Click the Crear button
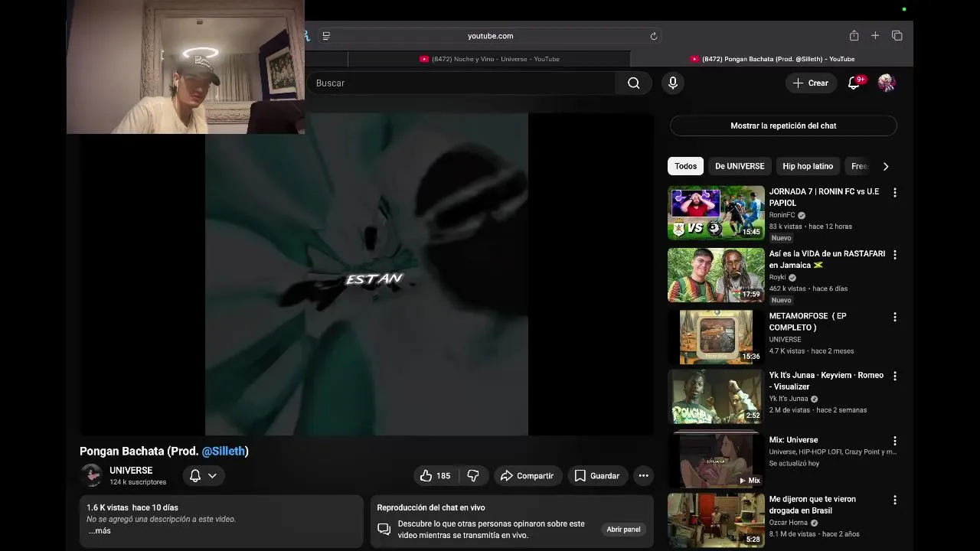Screen dimensions: 980x551 tap(811, 83)
